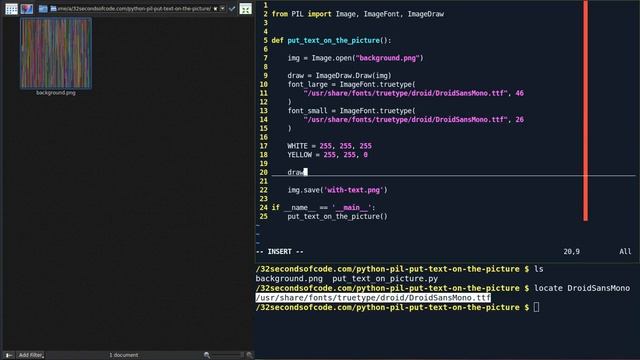Click the '1 document' status text
Image resolution: width=640 pixels, height=360 pixels.
[124, 355]
